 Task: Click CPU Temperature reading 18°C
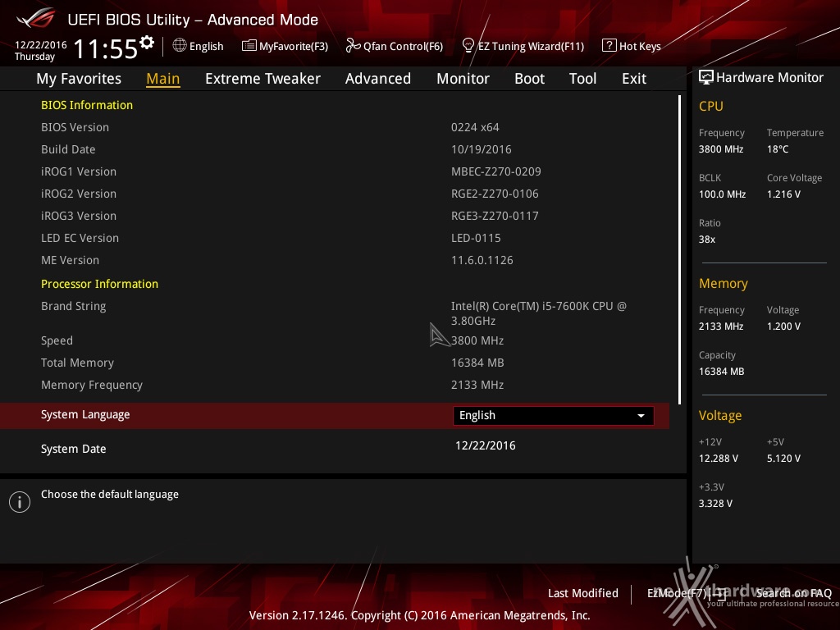(x=778, y=149)
